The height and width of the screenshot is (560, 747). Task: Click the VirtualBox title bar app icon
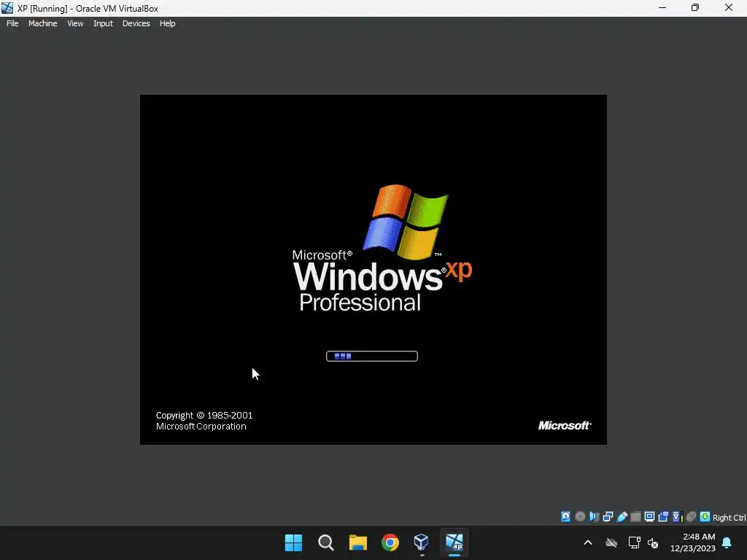7,8
